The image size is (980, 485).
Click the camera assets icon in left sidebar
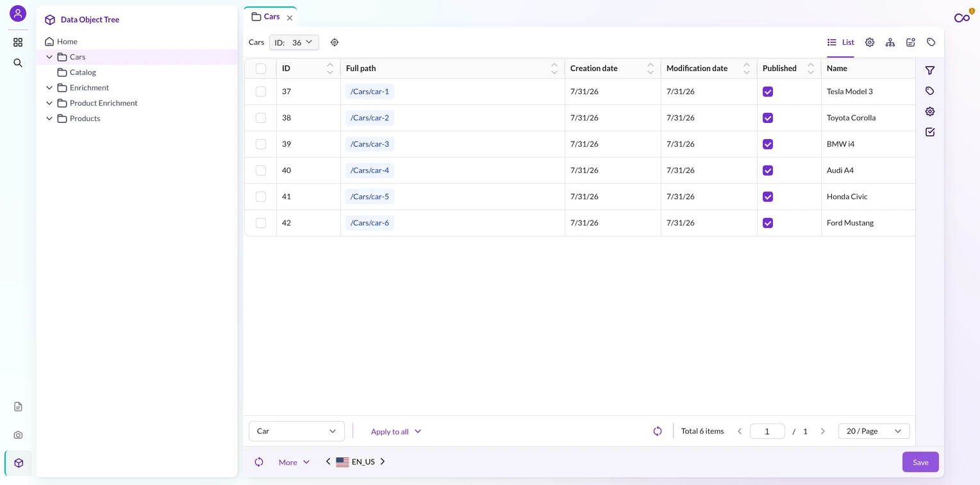point(18,435)
